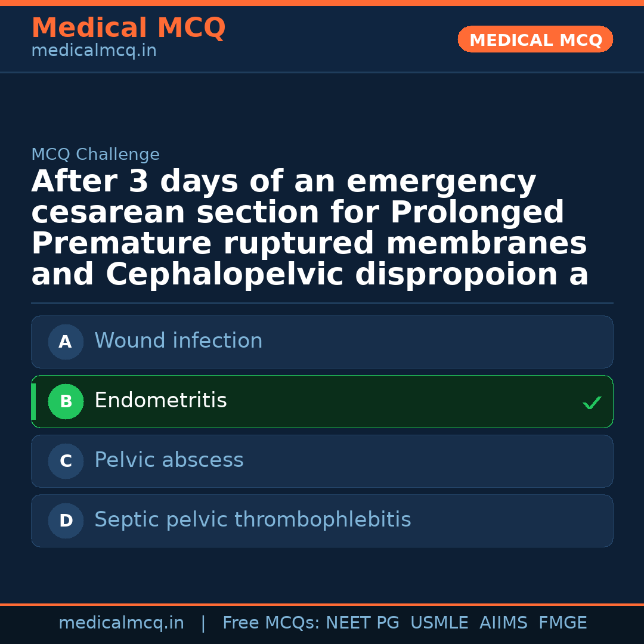Select the letter C circle icon
This screenshot has height=644, width=644.
[x=66, y=462]
